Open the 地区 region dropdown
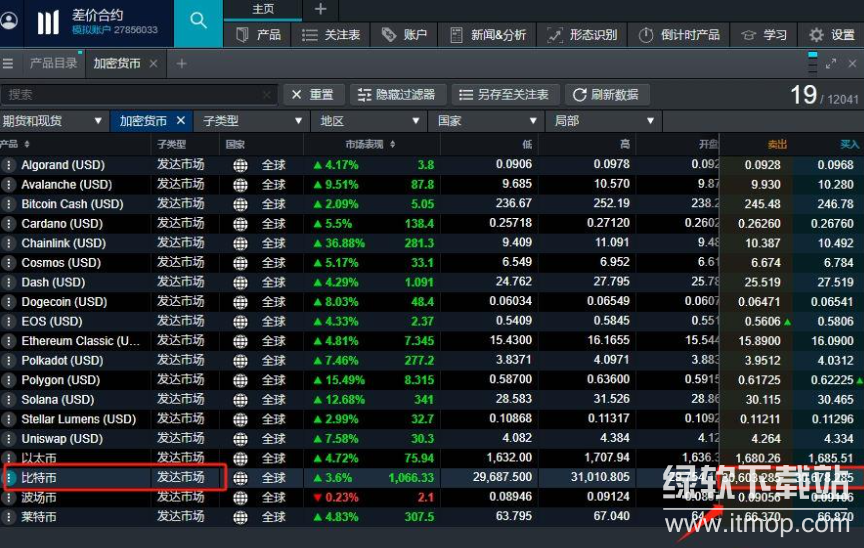 pyautogui.click(x=369, y=121)
